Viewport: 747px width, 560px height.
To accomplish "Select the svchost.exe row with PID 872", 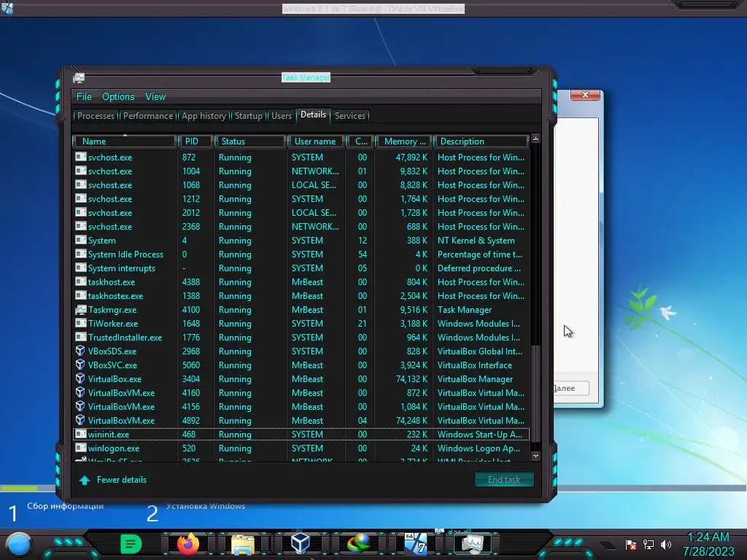I will 301,157.
